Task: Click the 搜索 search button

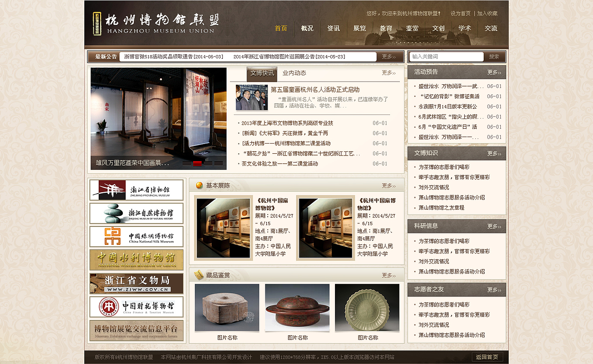Action: [x=493, y=56]
